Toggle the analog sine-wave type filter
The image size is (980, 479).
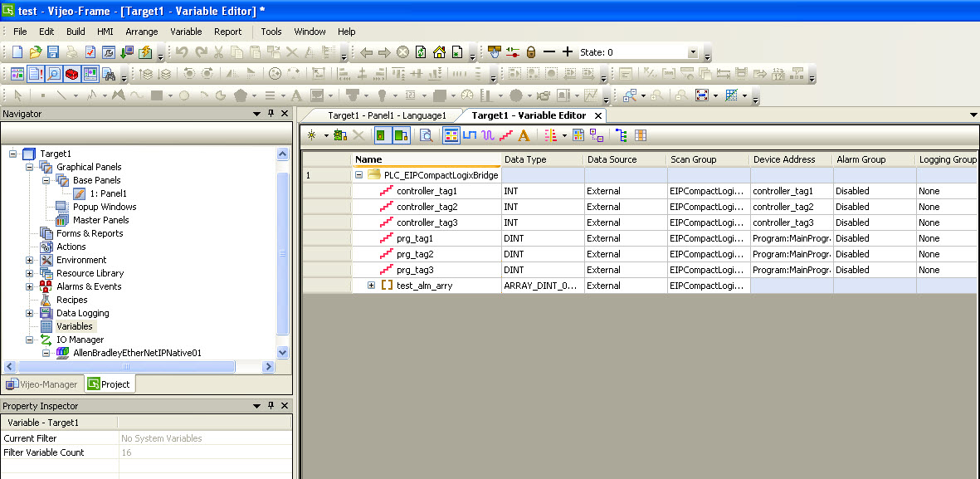point(488,135)
